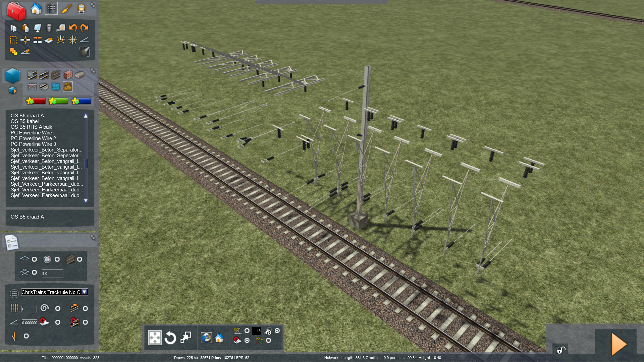
Task: Select the water category icon
Action: click(56, 87)
